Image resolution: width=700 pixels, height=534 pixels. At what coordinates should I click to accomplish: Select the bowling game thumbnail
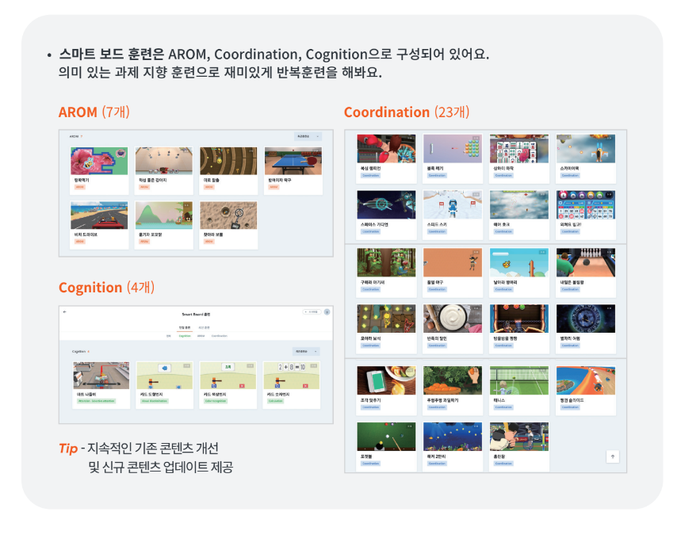tap(586, 263)
